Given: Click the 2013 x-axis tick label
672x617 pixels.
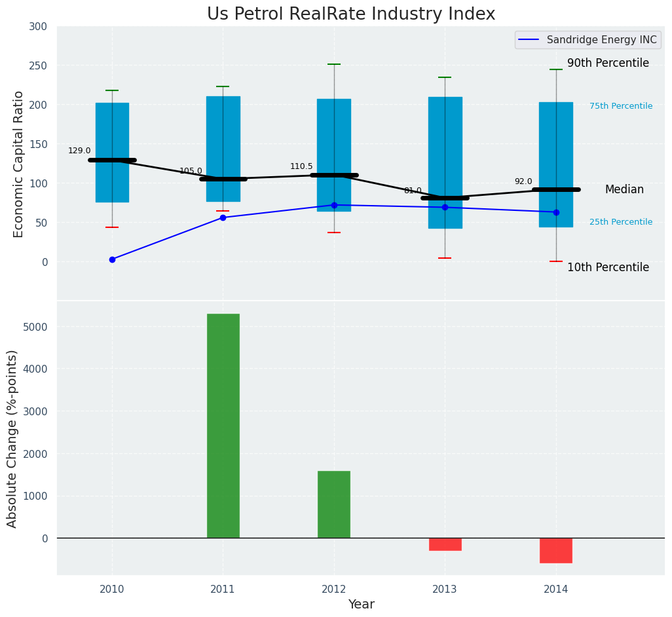Looking at the screenshot, I should (x=445, y=589).
